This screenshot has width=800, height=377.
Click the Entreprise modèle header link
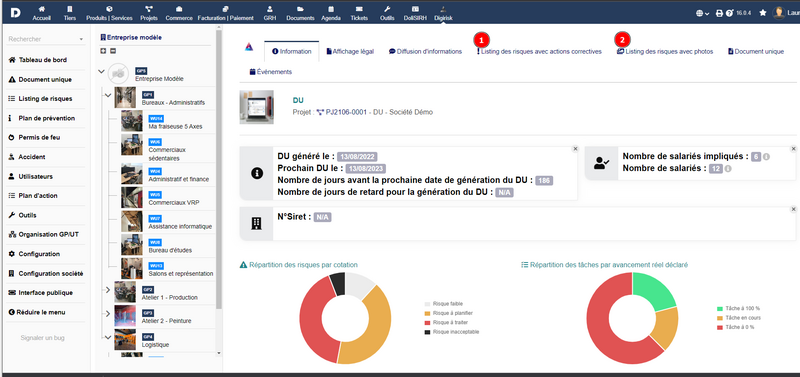(x=131, y=37)
